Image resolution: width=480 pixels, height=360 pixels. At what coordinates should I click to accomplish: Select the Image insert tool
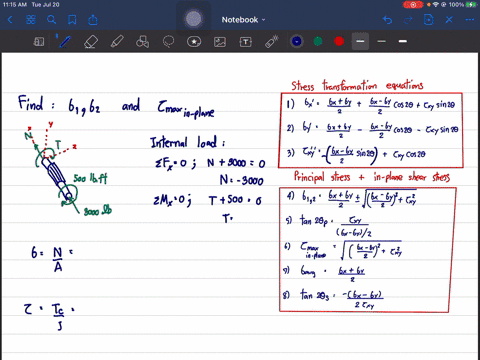click(220, 42)
